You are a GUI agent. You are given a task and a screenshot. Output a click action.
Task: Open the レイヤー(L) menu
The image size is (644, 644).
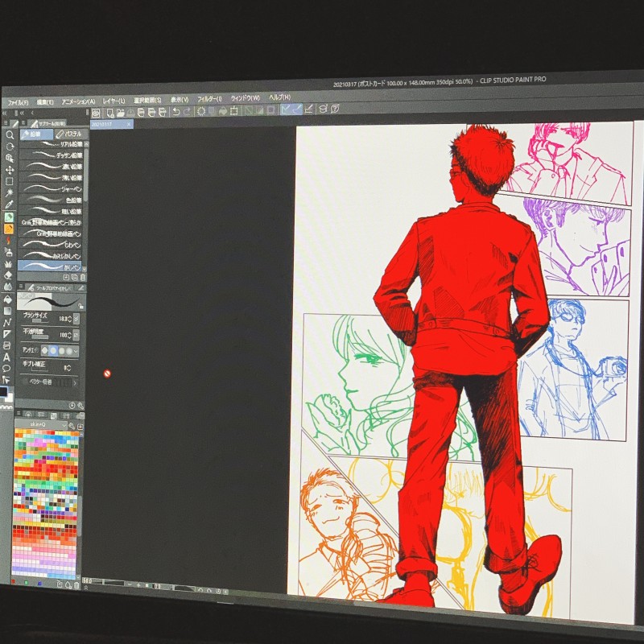click(114, 101)
